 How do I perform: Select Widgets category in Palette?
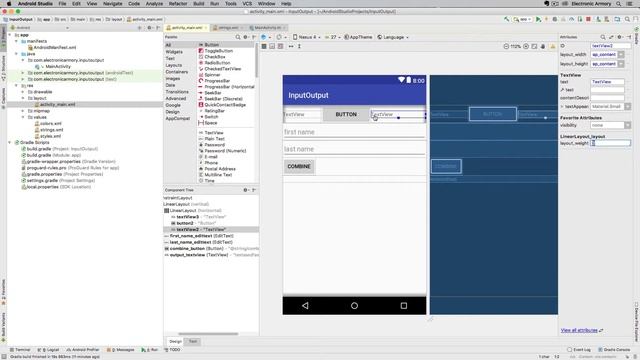[x=174, y=52]
